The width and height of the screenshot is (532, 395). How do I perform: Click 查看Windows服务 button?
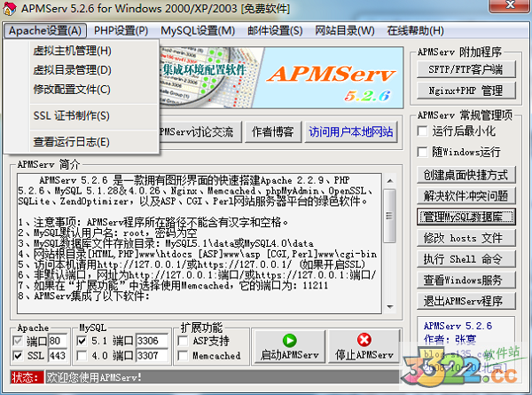465,280
